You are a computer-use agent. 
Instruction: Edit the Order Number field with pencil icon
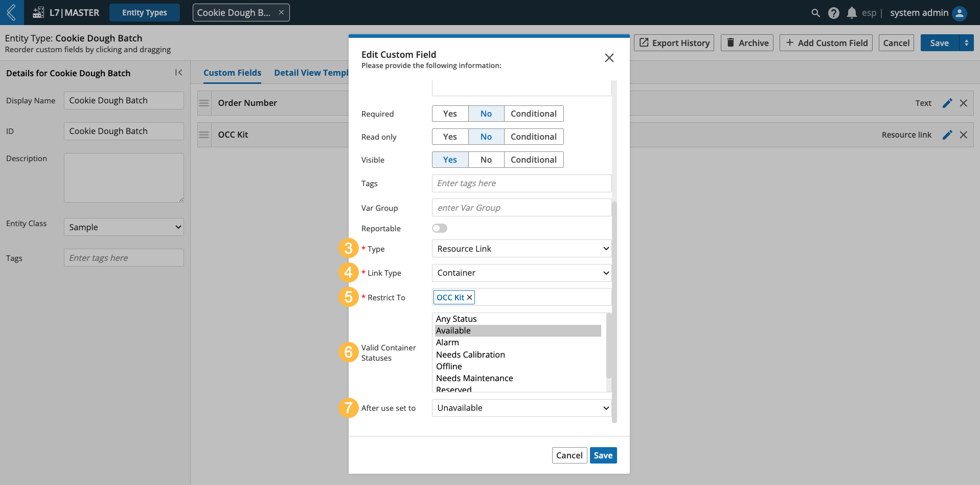coord(947,103)
